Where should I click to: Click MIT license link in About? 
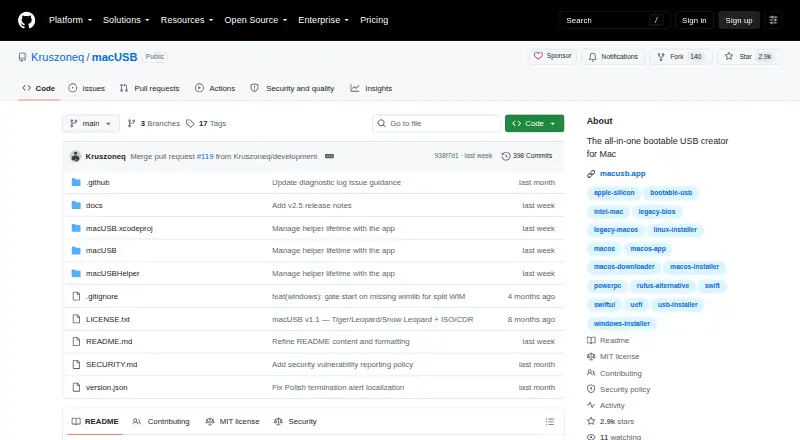coord(613,356)
